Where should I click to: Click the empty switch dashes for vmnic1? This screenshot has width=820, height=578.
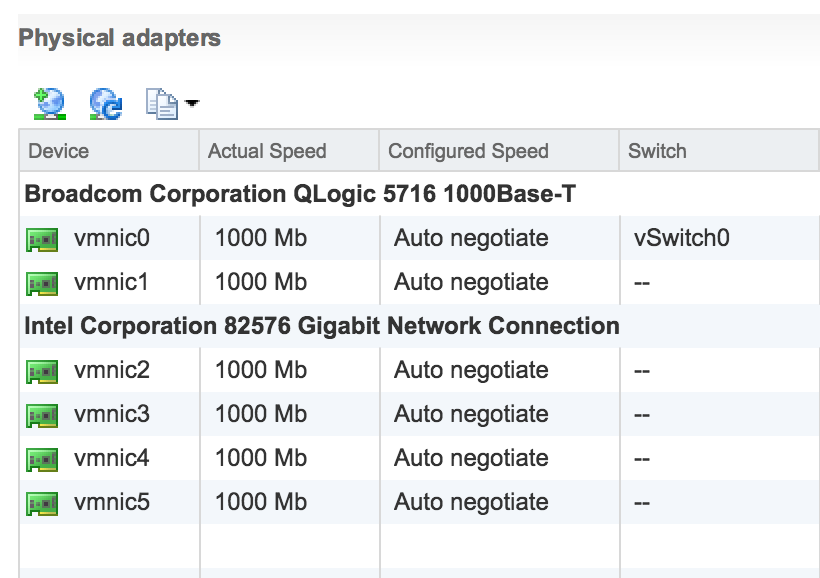point(642,284)
